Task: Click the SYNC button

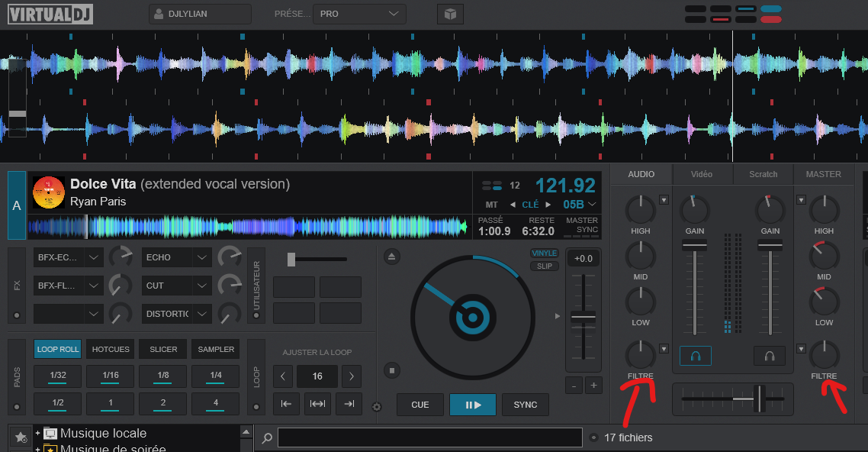Action: tap(526, 405)
